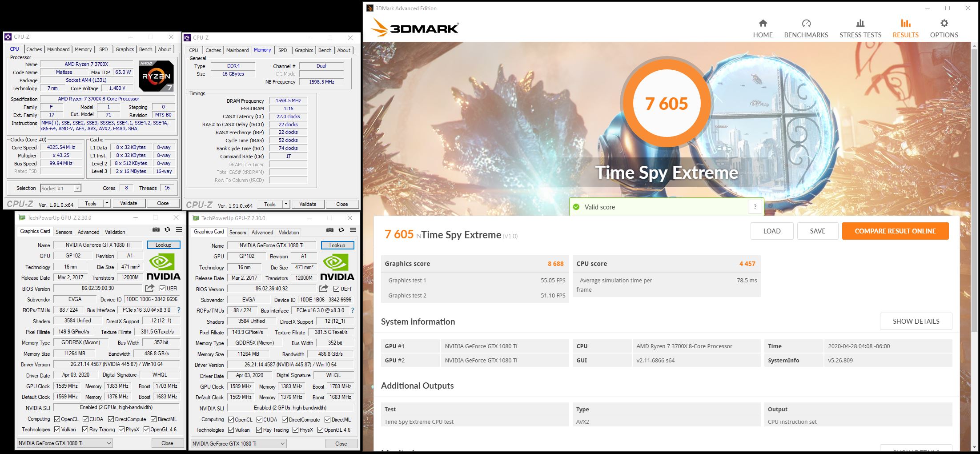Click the Lookup button in right GPU-Z
The height and width of the screenshot is (454, 980).
click(337, 245)
